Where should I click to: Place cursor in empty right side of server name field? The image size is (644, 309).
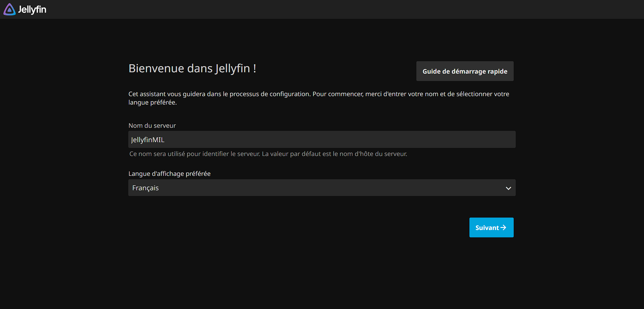point(403,140)
